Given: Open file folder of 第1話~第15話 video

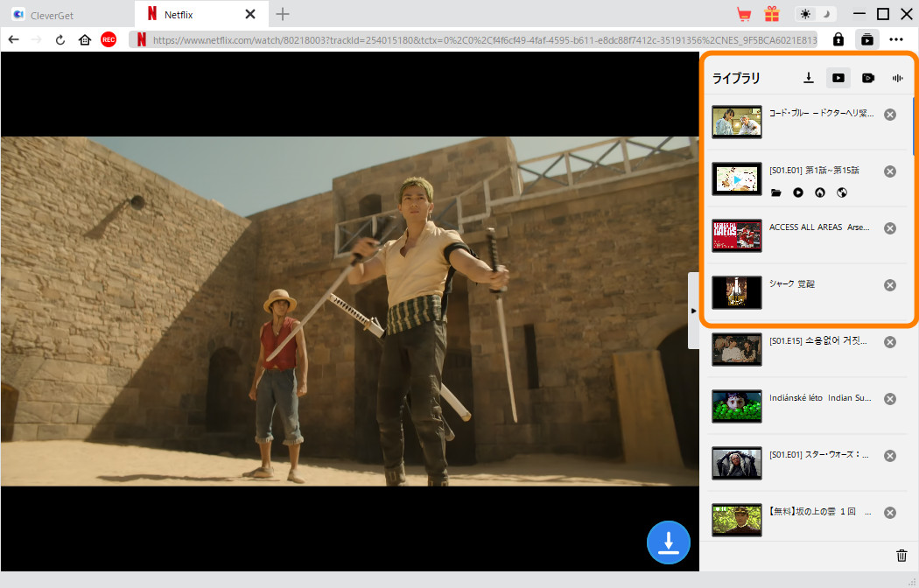Looking at the screenshot, I should [x=776, y=192].
